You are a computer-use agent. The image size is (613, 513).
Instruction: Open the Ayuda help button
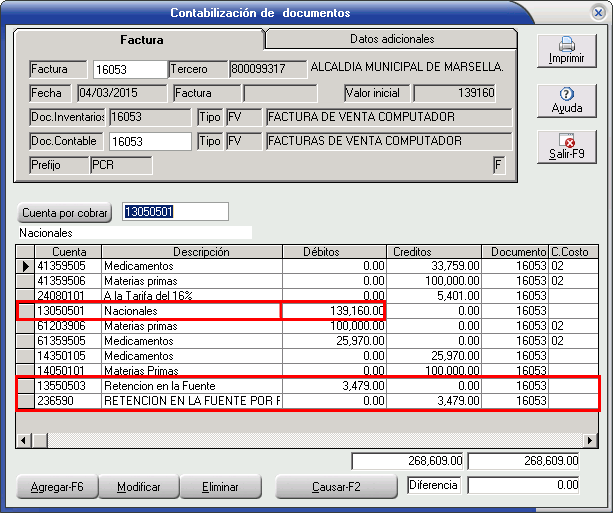click(566, 100)
